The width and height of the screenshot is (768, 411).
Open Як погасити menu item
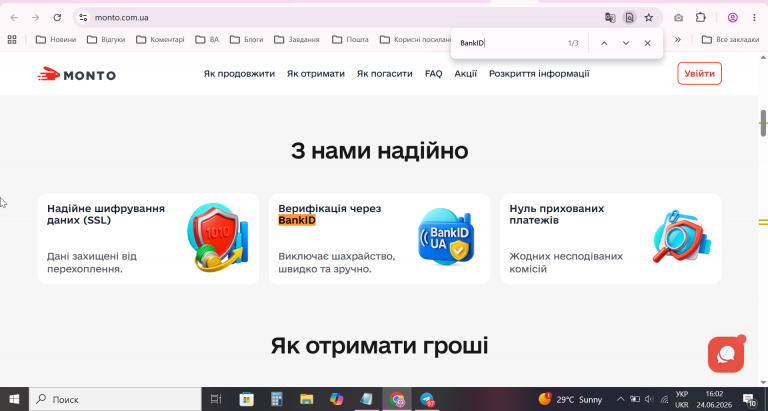pyautogui.click(x=384, y=73)
